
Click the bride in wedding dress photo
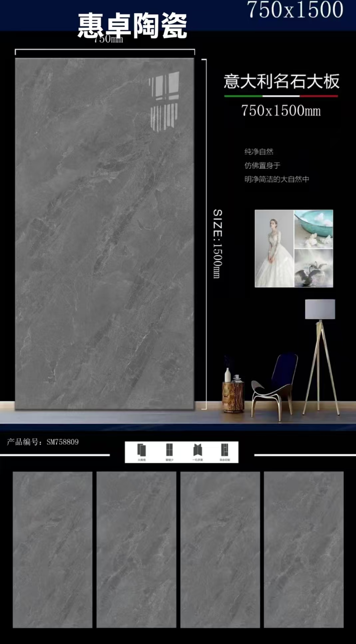[274, 248]
